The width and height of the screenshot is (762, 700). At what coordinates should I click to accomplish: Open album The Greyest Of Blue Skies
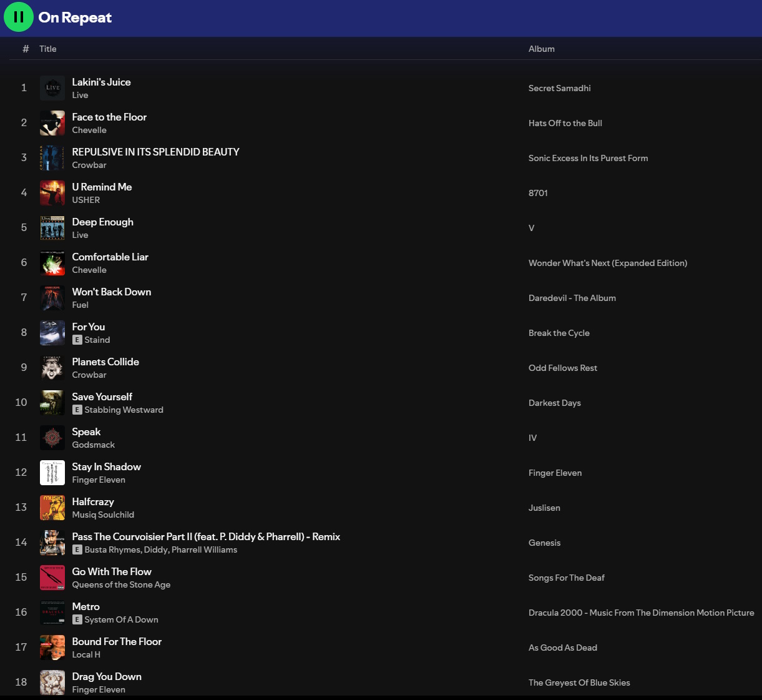579,683
